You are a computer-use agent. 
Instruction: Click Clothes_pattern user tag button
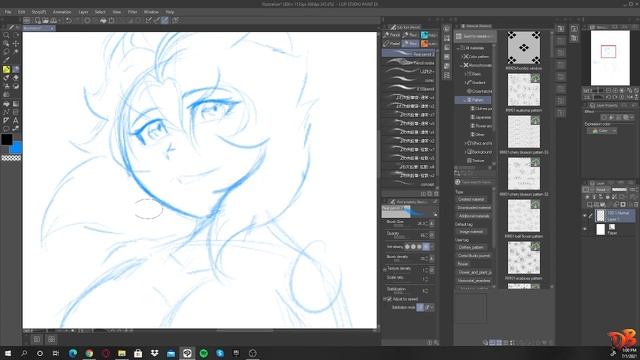point(471,247)
